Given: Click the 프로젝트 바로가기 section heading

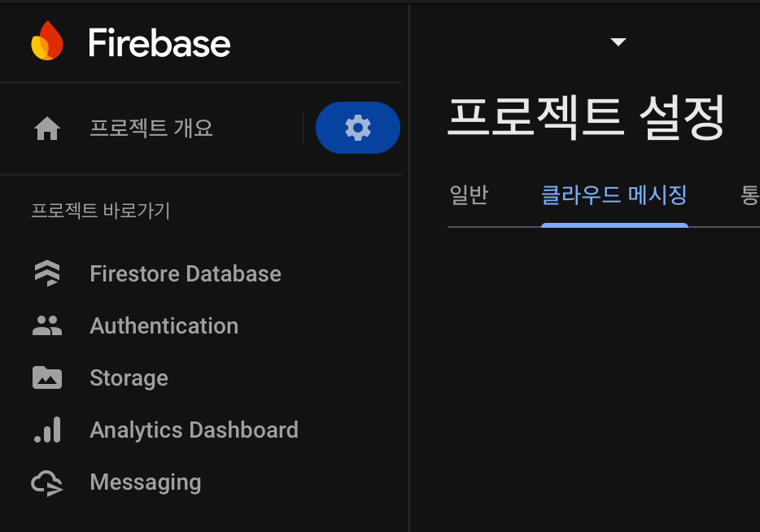Looking at the screenshot, I should (x=101, y=211).
